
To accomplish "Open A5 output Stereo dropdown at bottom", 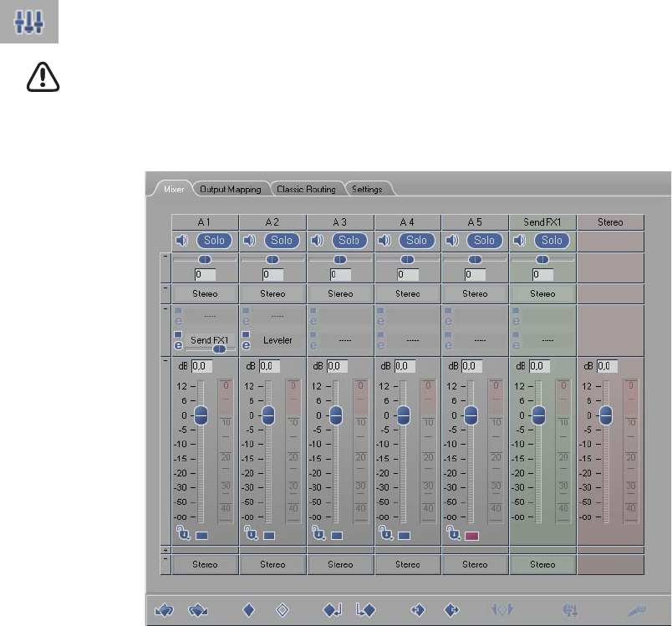I will (475, 565).
